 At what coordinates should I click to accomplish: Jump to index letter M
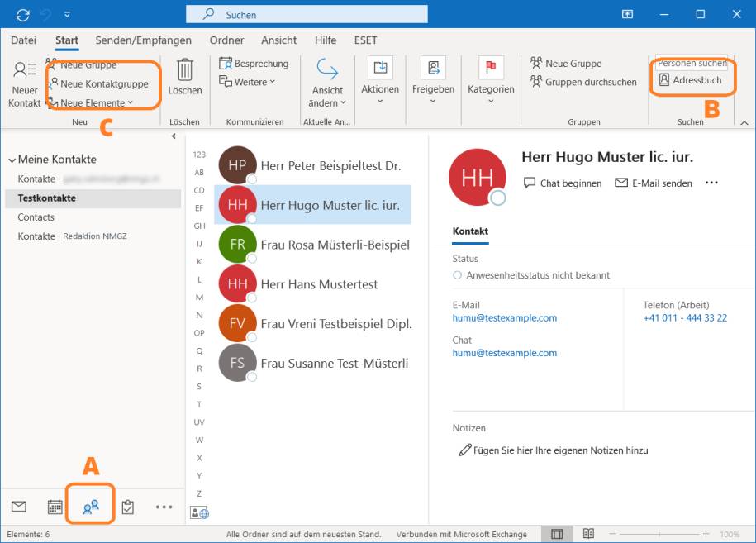click(199, 298)
